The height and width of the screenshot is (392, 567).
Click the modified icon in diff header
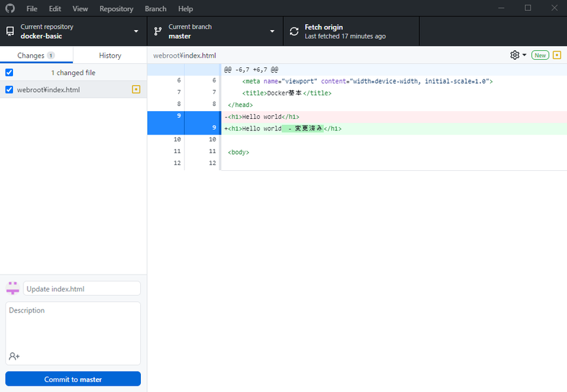[x=557, y=55]
